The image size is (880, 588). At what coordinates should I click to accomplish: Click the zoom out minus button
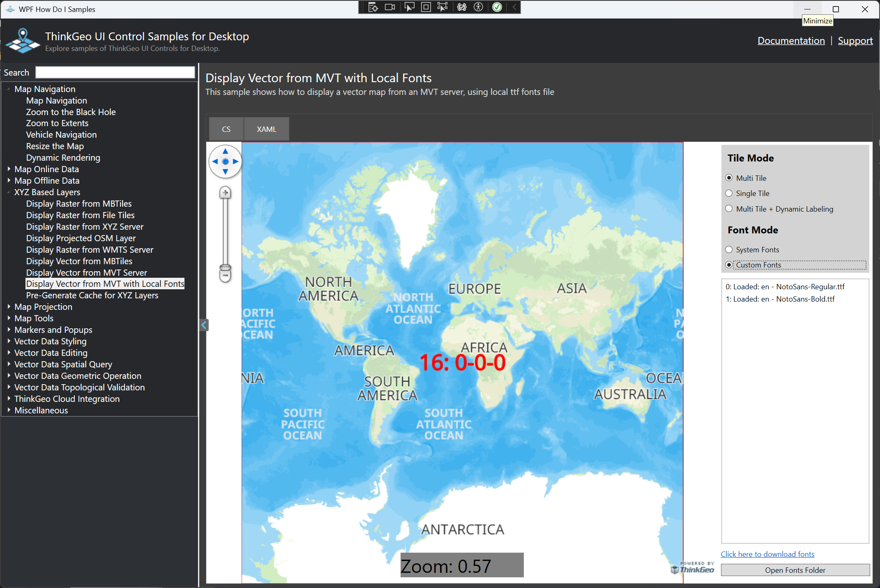pos(225,275)
